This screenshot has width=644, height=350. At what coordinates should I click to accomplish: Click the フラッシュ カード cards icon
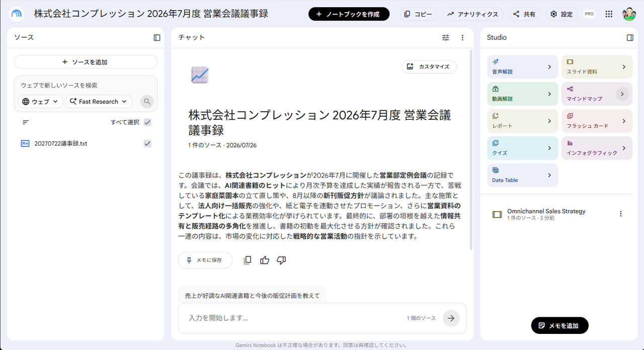pyautogui.click(x=570, y=116)
